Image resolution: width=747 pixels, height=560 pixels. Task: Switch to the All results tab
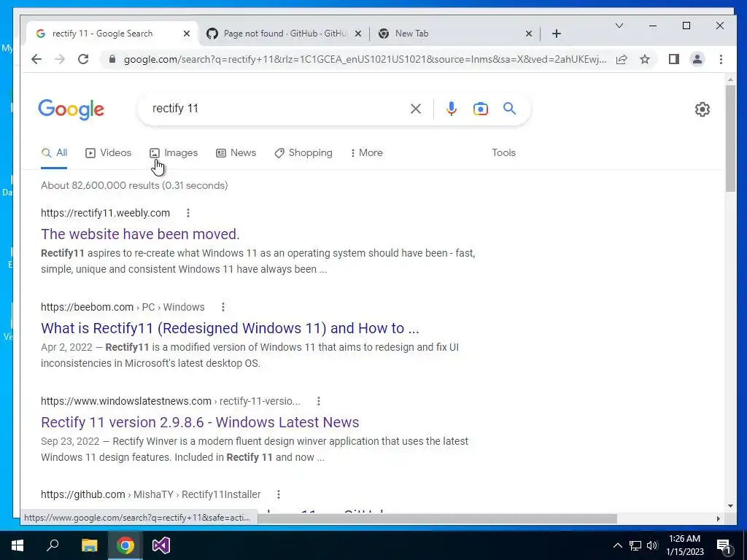(54, 153)
